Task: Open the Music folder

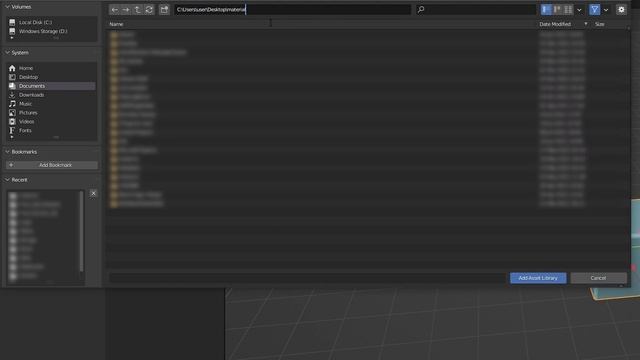Action: (51, 104)
